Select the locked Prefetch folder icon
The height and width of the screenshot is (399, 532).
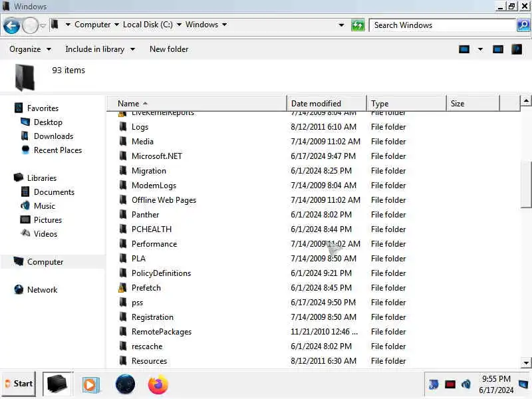pos(122,288)
